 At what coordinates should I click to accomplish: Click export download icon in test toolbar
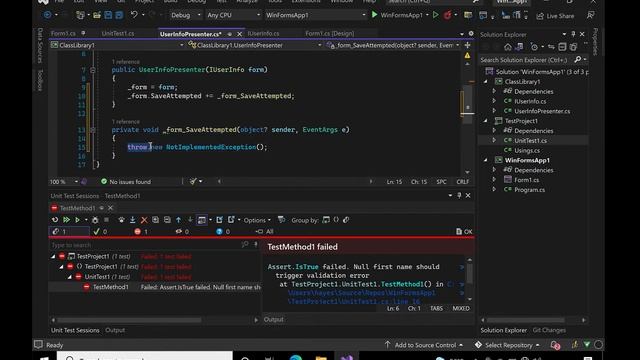point(132,220)
